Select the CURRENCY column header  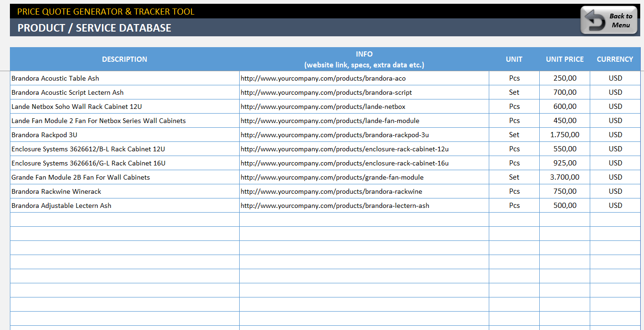[615, 59]
